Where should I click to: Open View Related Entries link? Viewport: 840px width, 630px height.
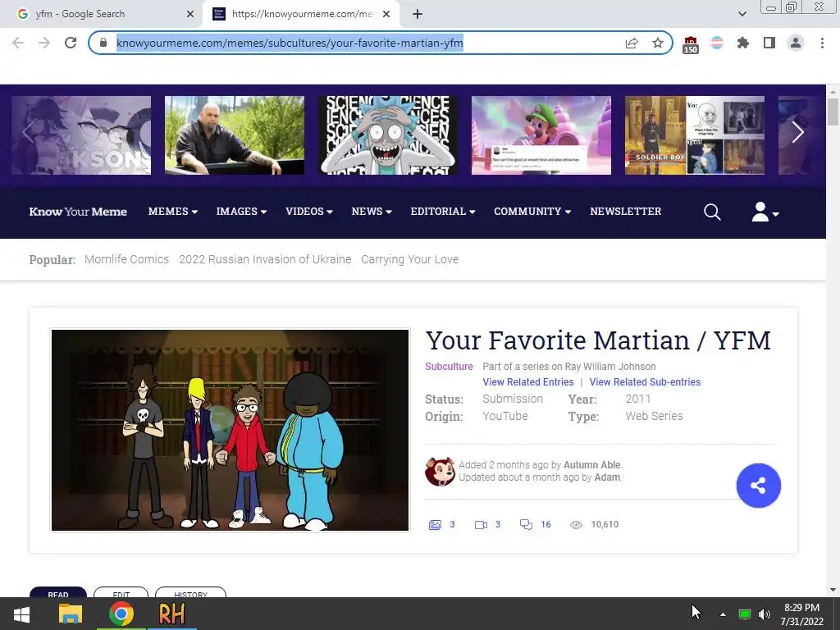click(528, 382)
